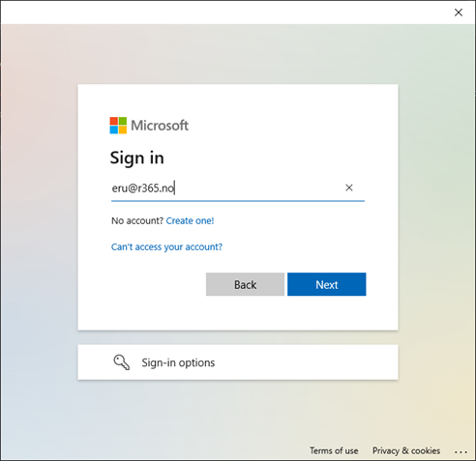Open Terms of use link
The image size is (476, 461).
[334, 450]
